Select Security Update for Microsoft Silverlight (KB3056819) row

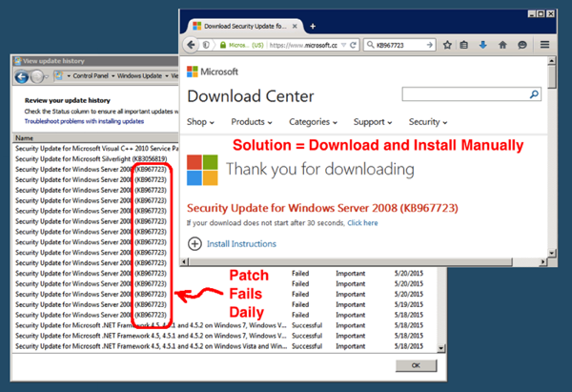coord(92,158)
